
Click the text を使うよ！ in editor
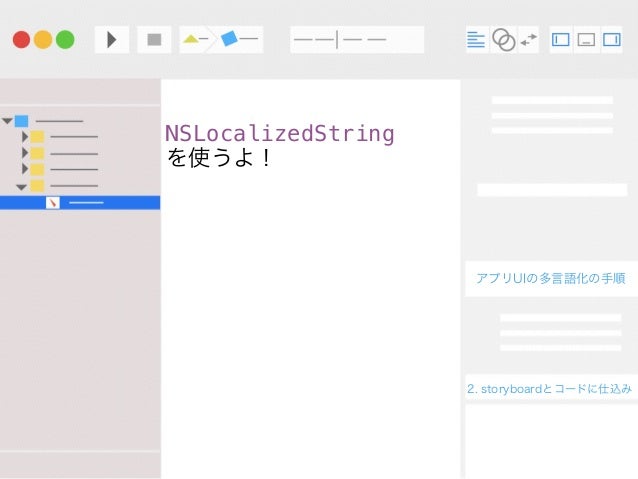(219, 158)
